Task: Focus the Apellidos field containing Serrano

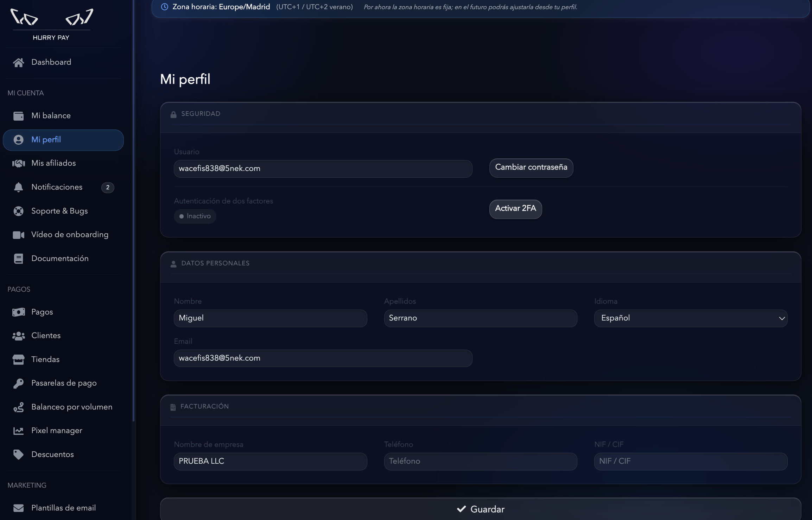Action: [x=481, y=318]
